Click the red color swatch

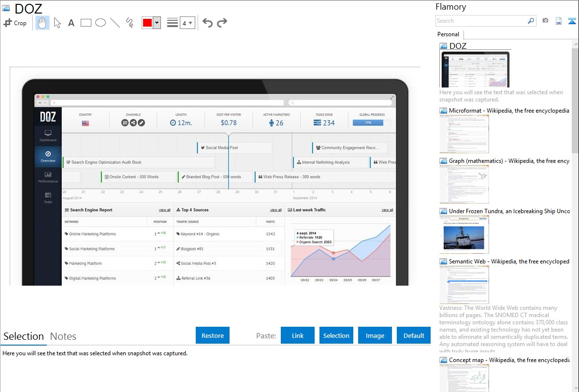[147, 23]
